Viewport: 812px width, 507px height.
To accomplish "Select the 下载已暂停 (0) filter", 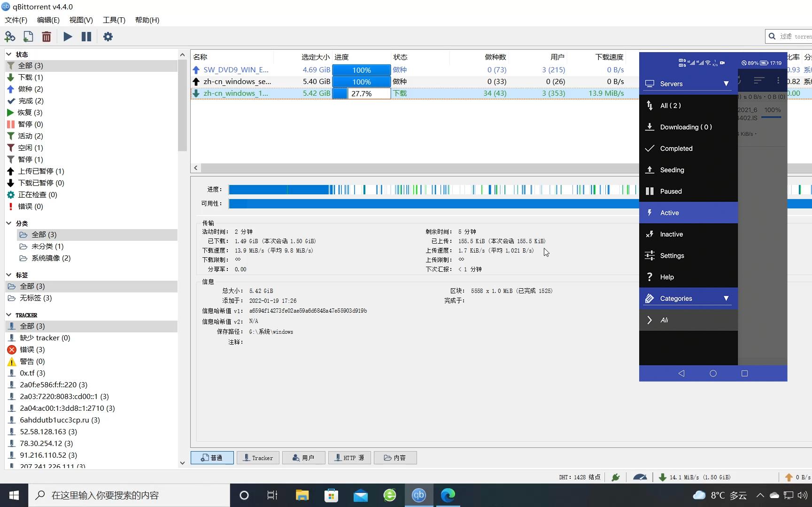I will pos(92,183).
